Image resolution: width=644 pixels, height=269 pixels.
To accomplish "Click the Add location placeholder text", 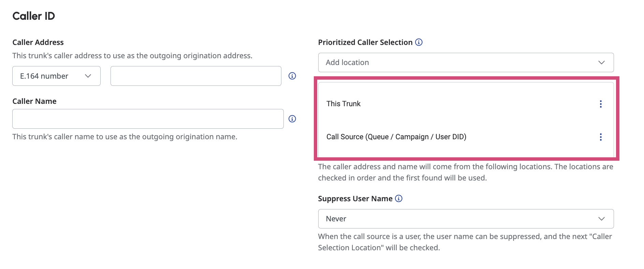I will (x=347, y=62).
